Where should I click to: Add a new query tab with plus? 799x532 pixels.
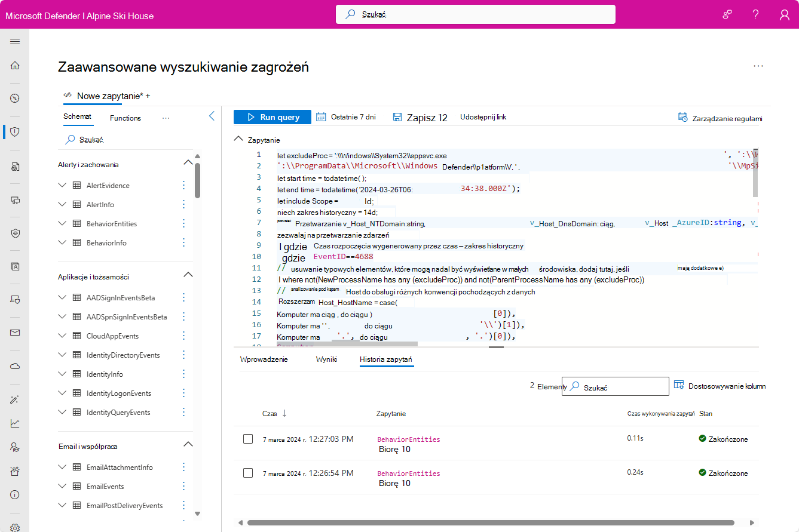pyautogui.click(x=148, y=96)
